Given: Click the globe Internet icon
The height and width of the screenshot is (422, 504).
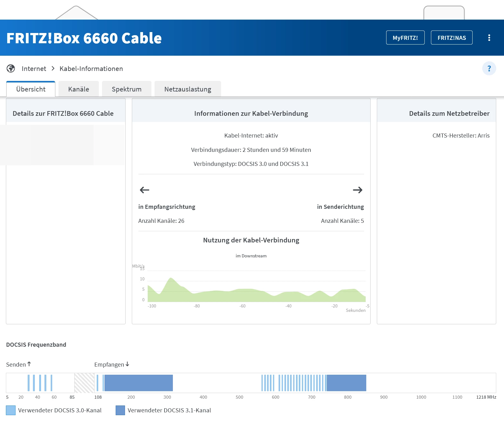Looking at the screenshot, I should coord(11,68).
